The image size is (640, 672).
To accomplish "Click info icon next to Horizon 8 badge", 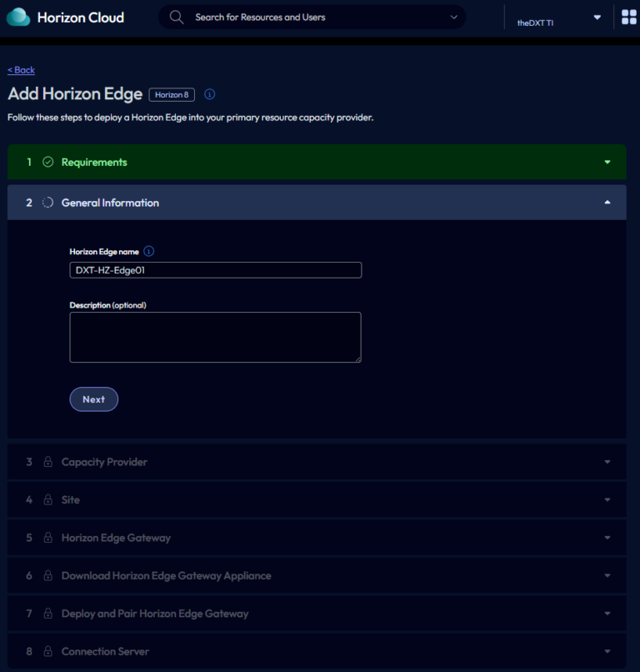I will coord(209,94).
